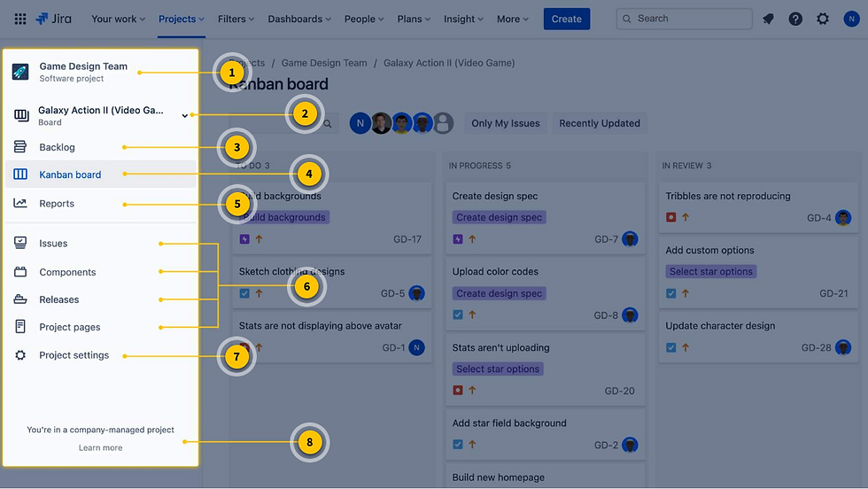Click the Select star options epic label on GD-20
The width and height of the screenshot is (868, 489).
click(498, 369)
